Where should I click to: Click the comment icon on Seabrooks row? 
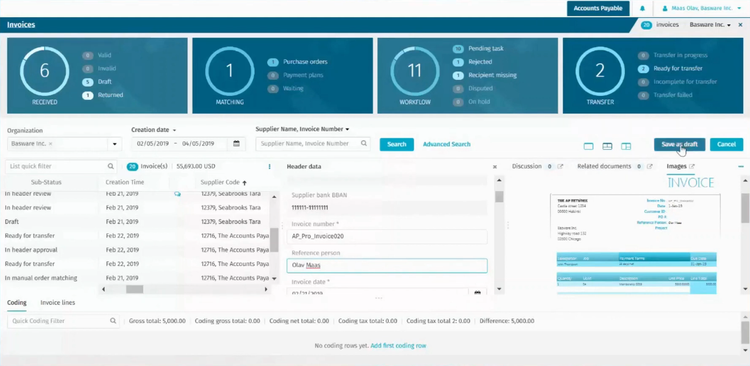click(177, 194)
